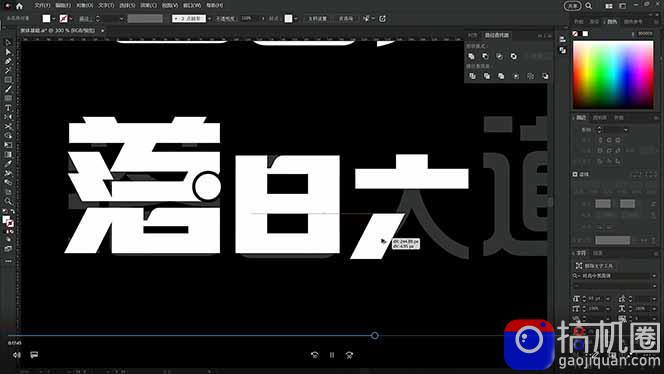The image size is (664, 374).
Task: Open Arrange Documents icon
Action: click(x=609, y=6)
